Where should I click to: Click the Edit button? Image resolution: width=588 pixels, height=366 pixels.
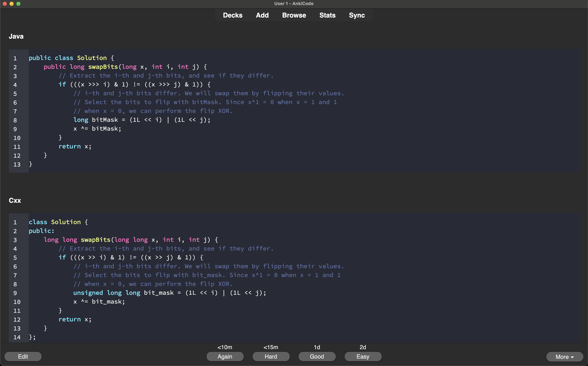(23, 356)
